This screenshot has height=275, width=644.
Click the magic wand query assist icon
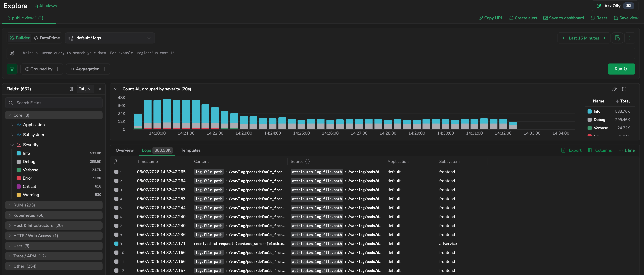[12, 53]
